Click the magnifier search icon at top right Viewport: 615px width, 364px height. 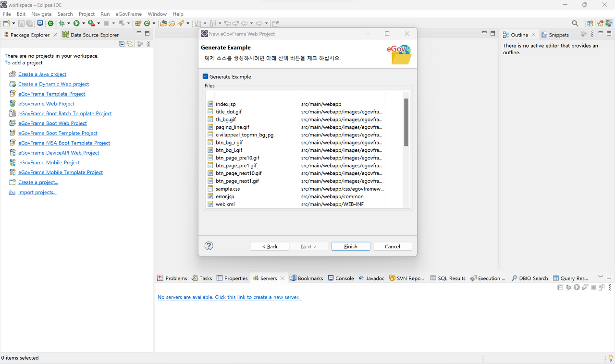coord(575,23)
